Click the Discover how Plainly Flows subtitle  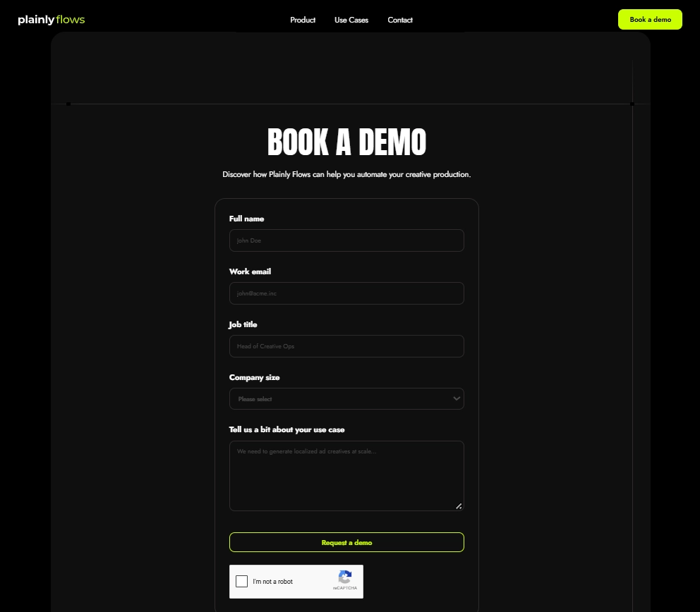click(346, 174)
